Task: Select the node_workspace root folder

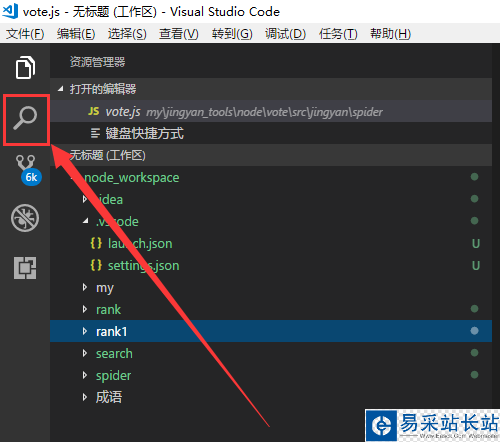Action: pyautogui.click(x=132, y=177)
